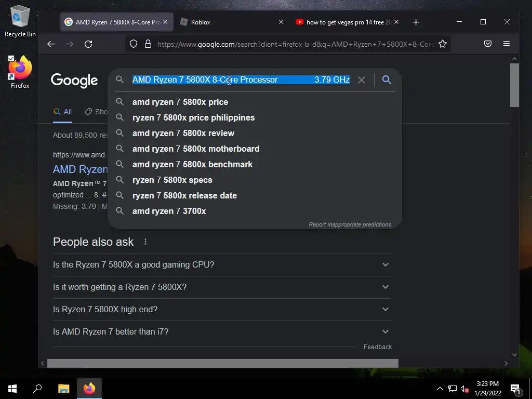532x399 pixels.
Task: Click Report inappropriate predictions link
Action: tap(350, 224)
